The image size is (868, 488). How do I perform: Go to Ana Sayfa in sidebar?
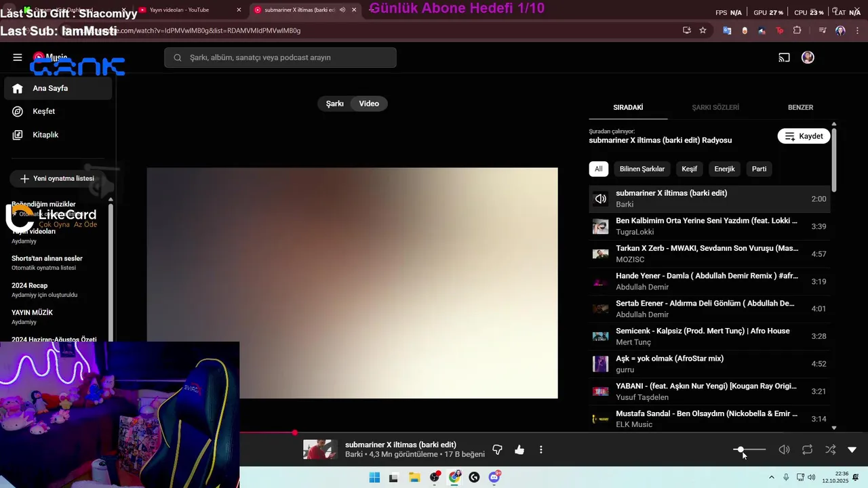pyautogui.click(x=58, y=88)
